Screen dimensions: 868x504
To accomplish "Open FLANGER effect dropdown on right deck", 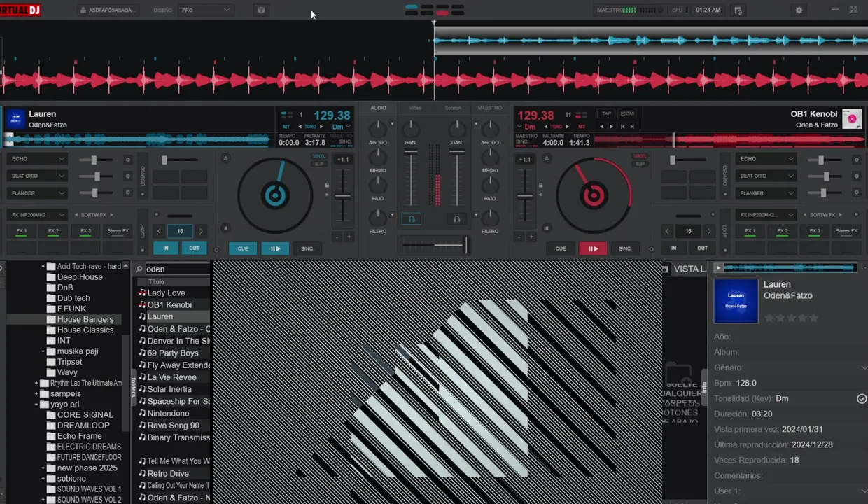I will pyautogui.click(x=766, y=192).
